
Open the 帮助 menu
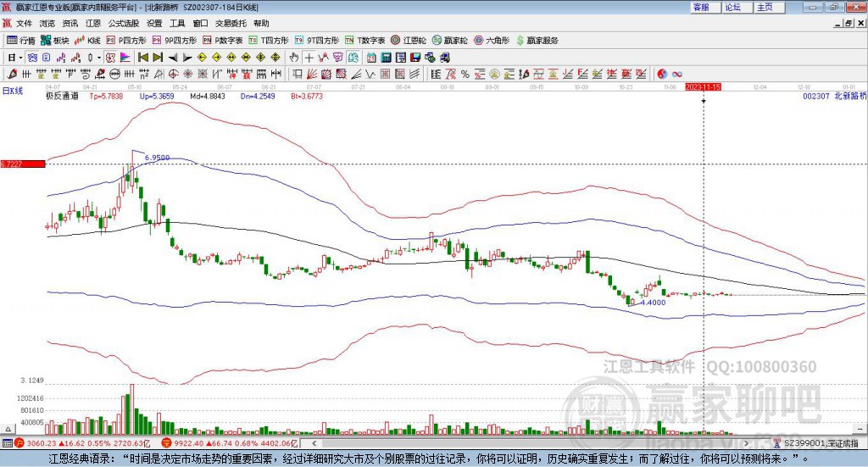261,23
